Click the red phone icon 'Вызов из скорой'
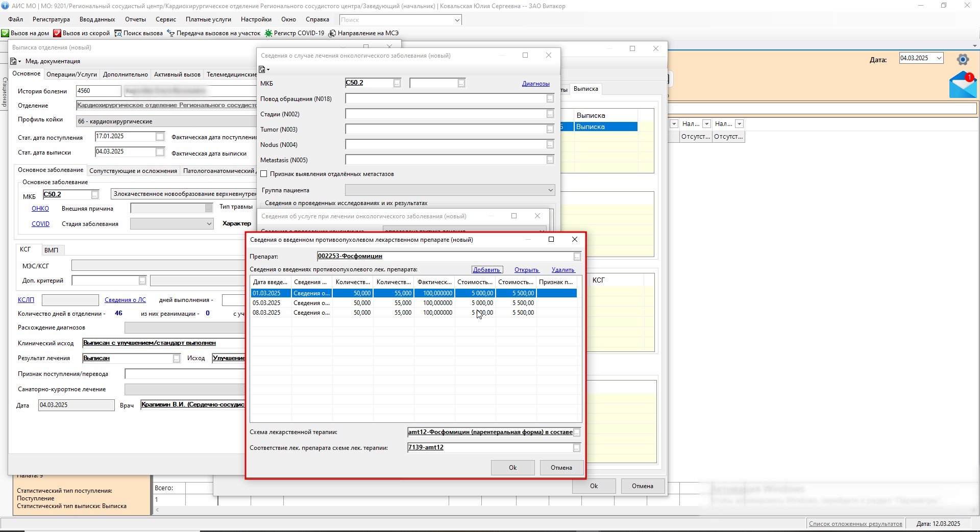The height and width of the screenshot is (532, 980). pos(57,33)
